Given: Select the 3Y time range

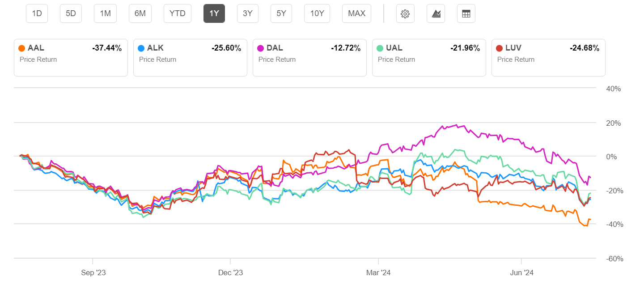Looking at the screenshot, I should coord(248,13).
